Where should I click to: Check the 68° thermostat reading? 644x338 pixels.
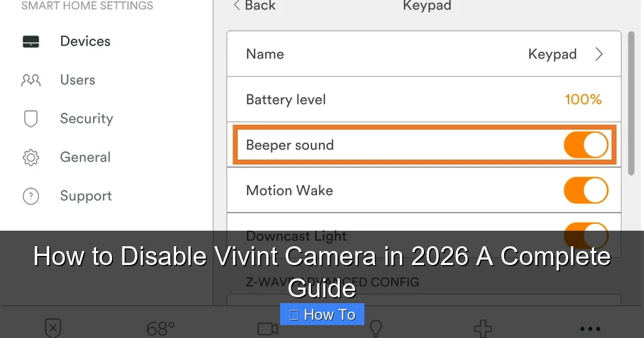pyautogui.click(x=159, y=328)
